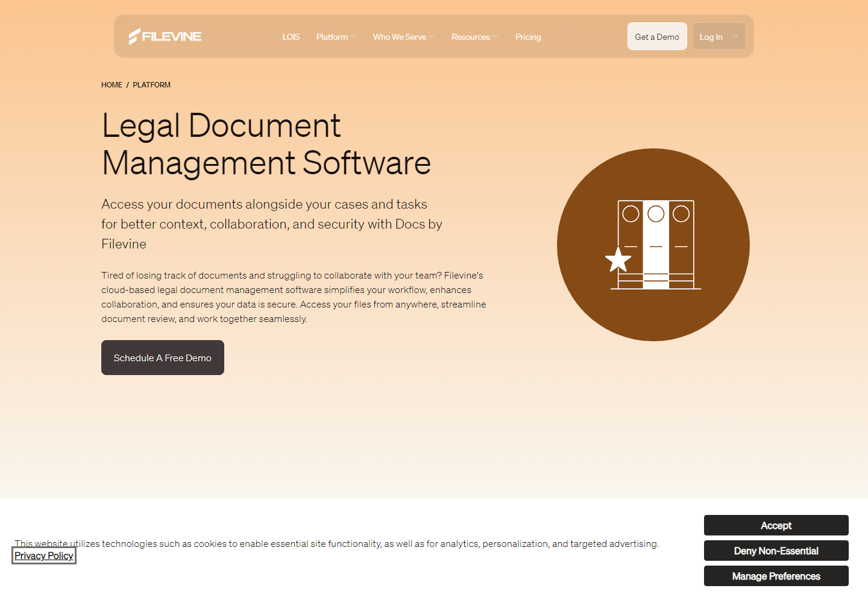868x603 pixels.
Task: Click the Filevine logo
Action: [165, 36]
